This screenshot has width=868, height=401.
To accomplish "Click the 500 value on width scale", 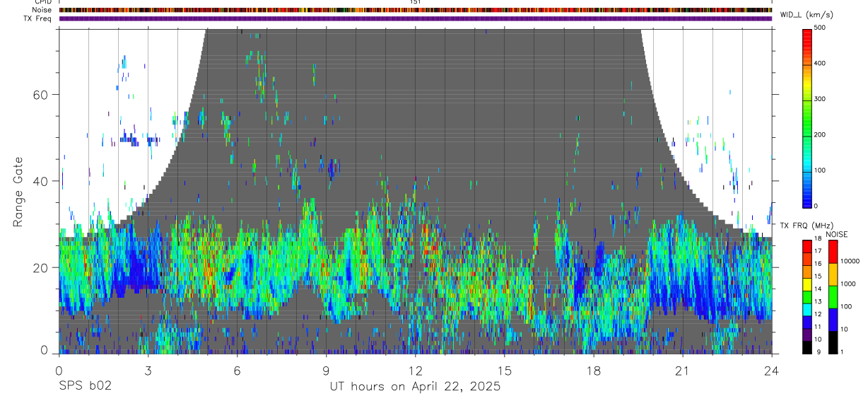I will click(x=821, y=28).
